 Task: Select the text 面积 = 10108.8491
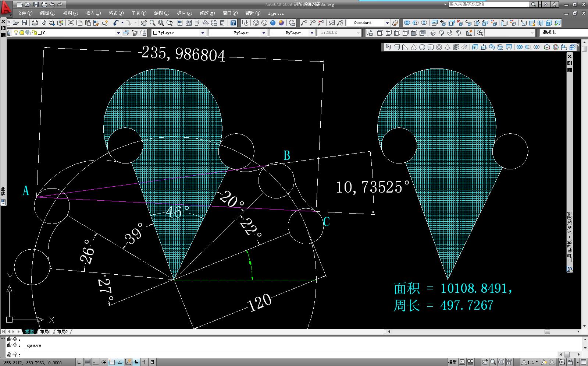453,288
